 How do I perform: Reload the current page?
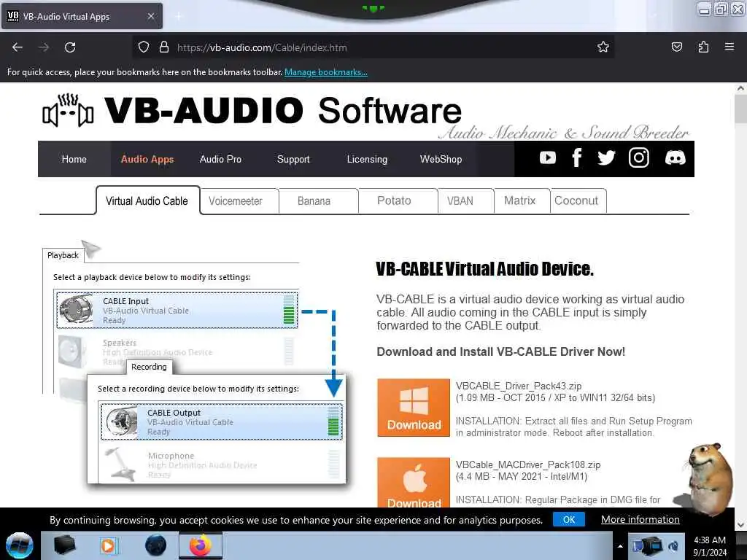(x=70, y=47)
